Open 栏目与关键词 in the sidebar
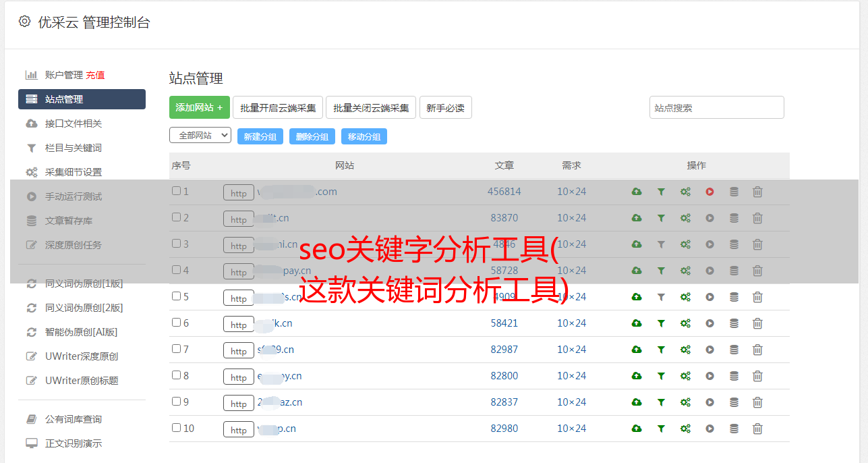Viewport: 868px width, 463px height. pos(74,148)
